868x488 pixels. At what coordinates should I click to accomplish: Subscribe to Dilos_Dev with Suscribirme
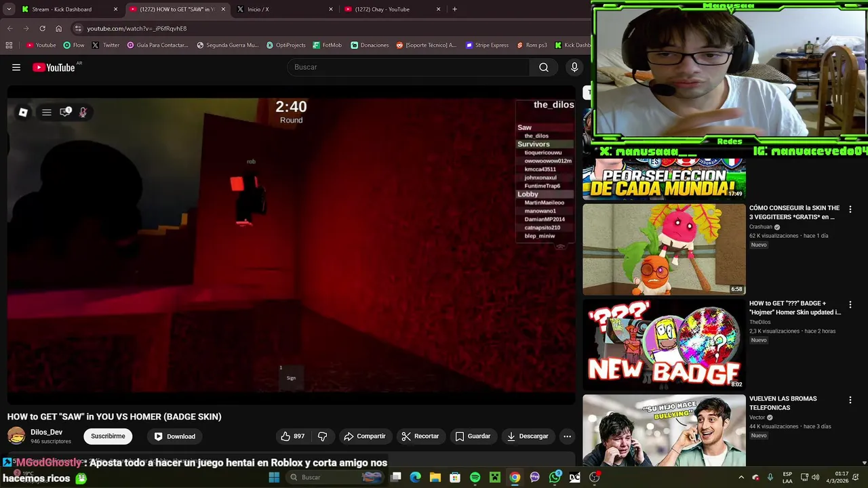(108, 436)
